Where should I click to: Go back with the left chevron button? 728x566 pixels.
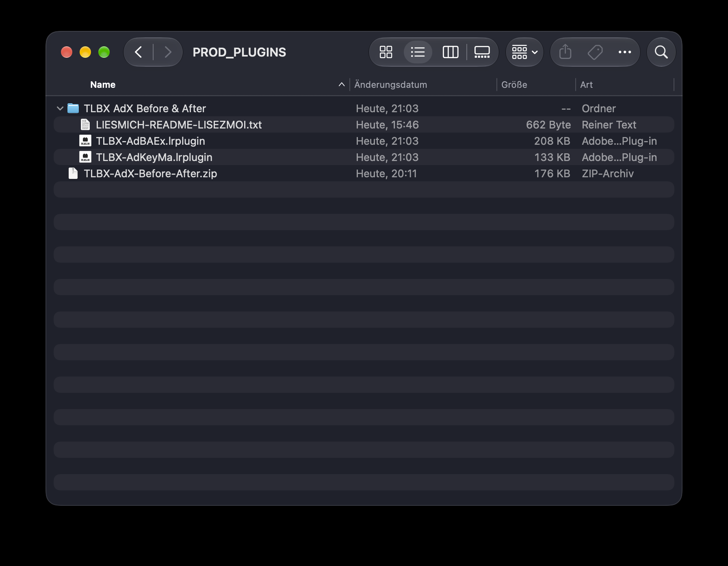[x=139, y=52]
